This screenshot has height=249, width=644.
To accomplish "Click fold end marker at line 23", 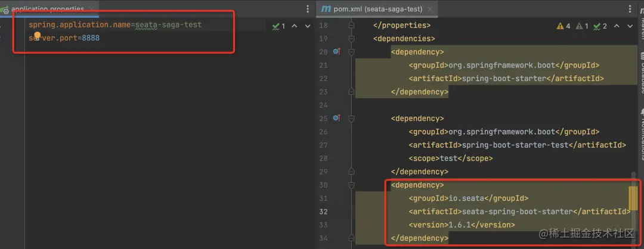I will [351, 92].
